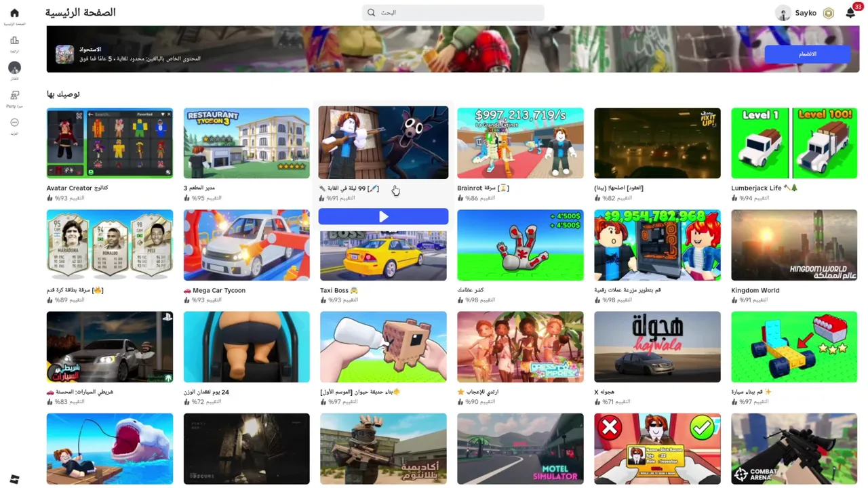Open the football cards Maradona Ronaldo thumbnail

point(110,245)
